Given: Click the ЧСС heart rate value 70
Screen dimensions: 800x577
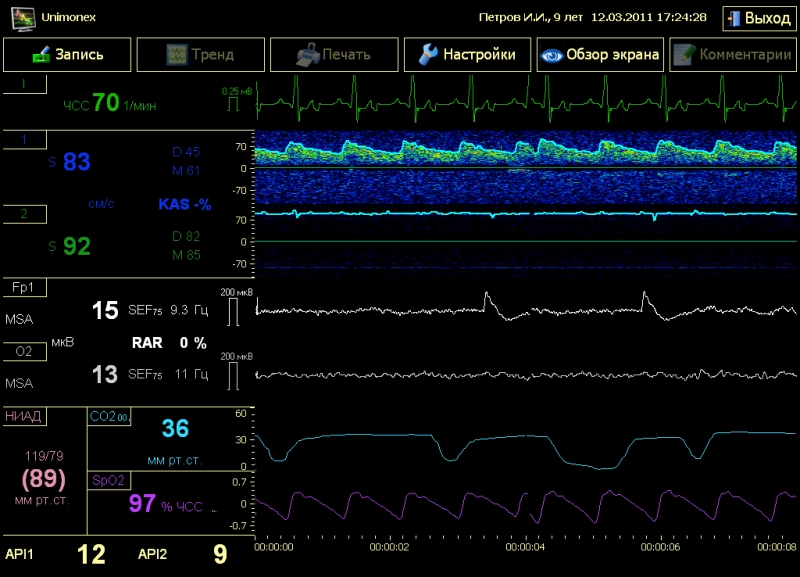Looking at the screenshot, I should point(105,102).
